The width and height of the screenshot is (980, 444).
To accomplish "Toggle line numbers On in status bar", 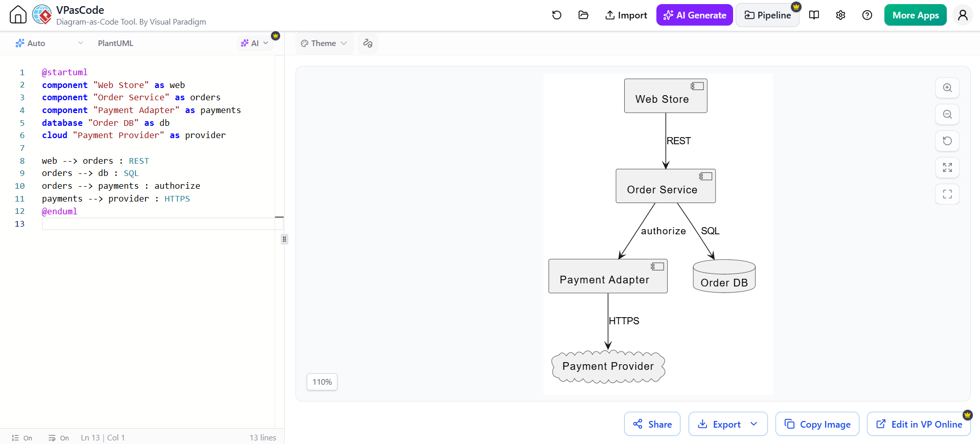I will 22,438.
